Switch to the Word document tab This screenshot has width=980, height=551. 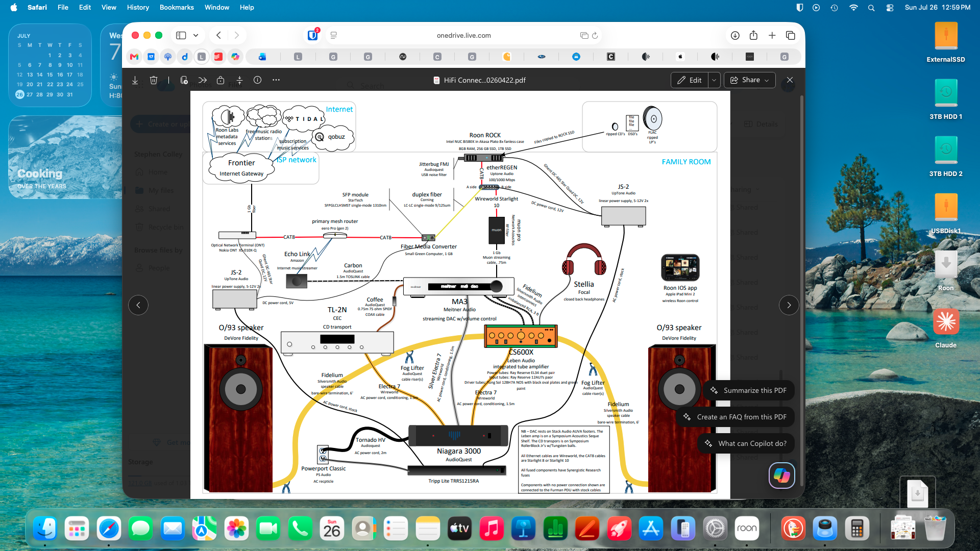click(x=262, y=57)
